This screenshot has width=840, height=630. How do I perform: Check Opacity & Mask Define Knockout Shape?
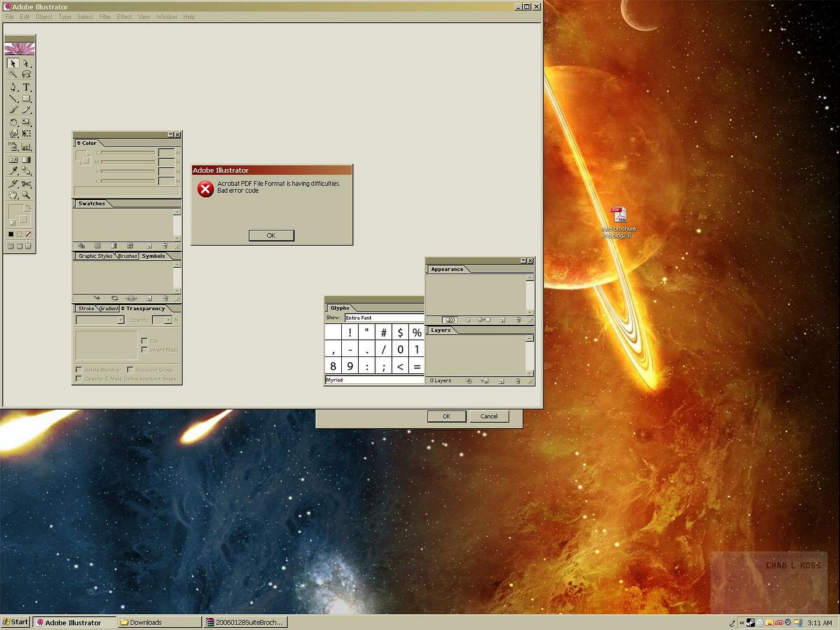[x=79, y=379]
